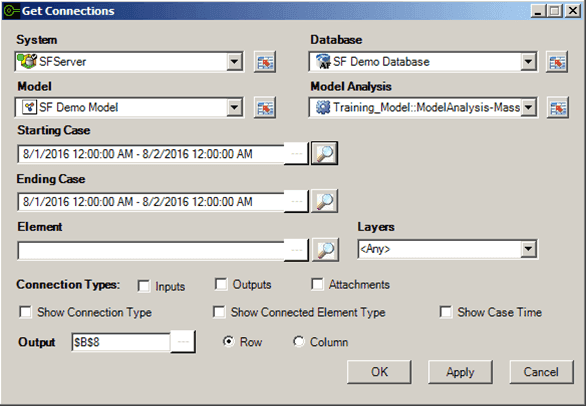The width and height of the screenshot is (586, 406).
Task: Open the Ending Case ellipsis picker
Action: coord(296,202)
